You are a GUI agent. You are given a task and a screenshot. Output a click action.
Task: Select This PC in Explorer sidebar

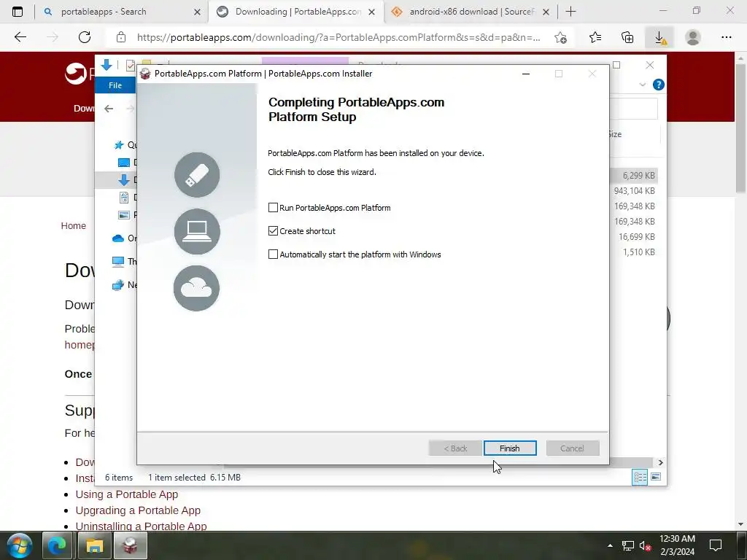coord(124,262)
